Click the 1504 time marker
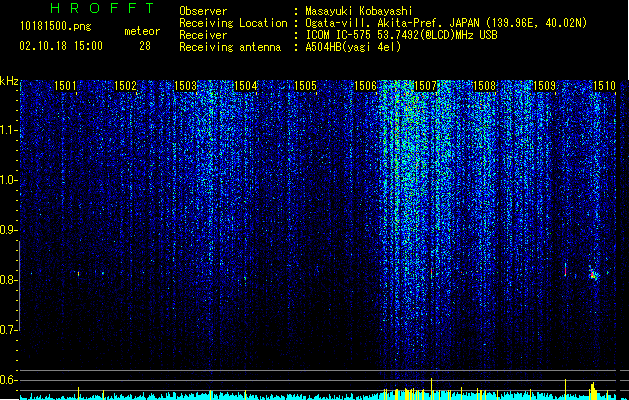The image size is (629, 400). pos(245,86)
